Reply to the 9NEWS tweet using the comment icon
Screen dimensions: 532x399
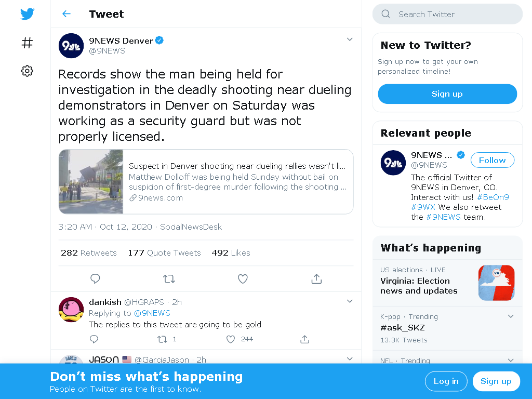(x=95, y=279)
